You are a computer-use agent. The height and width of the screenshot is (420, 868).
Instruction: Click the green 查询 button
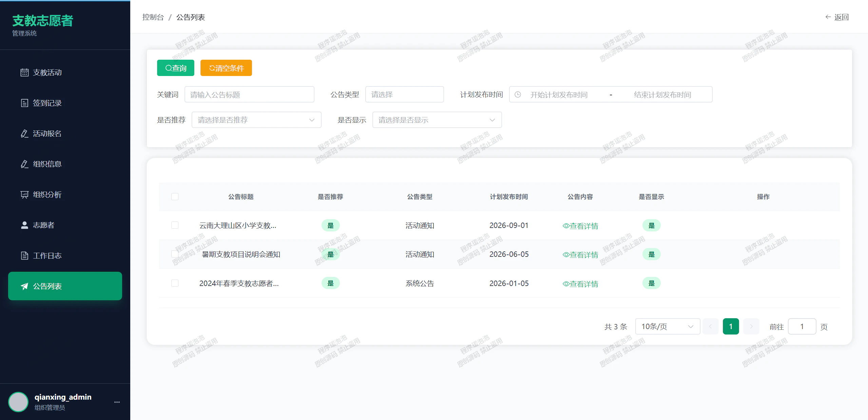click(x=176, y=68)
